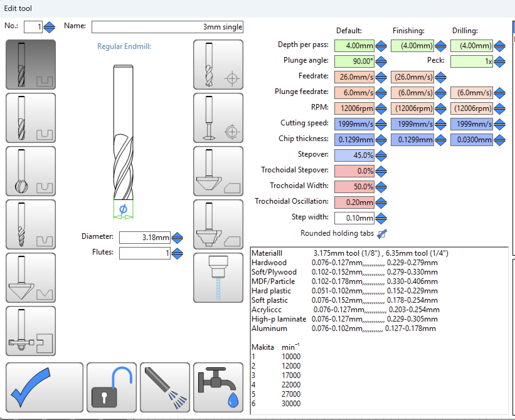Viewport: 515px width, 420px height.
Task: Adjust the Stepover percentage spinner
Action: tap(381, 155)
